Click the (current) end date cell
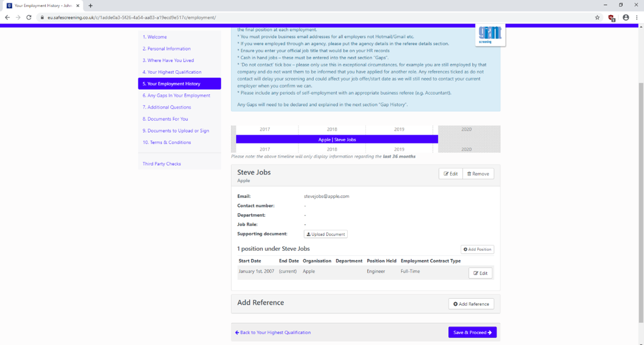The width and height of the screenshot is (644, 345). [x=287, y=271]
